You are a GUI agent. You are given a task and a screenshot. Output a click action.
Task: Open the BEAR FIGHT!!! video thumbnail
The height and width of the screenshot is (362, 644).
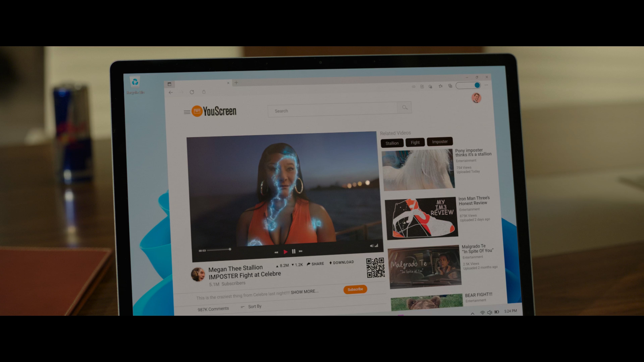[427, 302]
